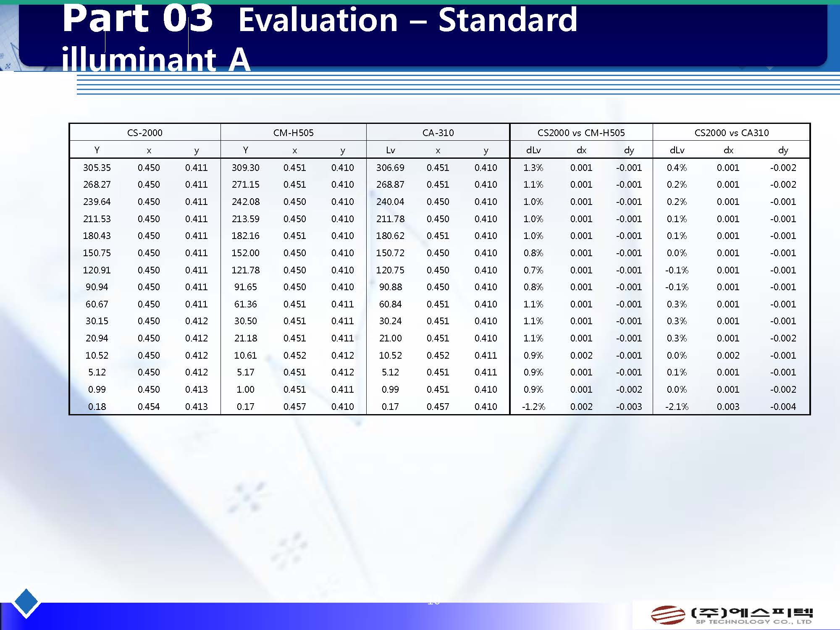This screenshot has height=630, width=840.
Task: Click the dLv cell showing 0.7%
Action: click(x=533, y=270)
